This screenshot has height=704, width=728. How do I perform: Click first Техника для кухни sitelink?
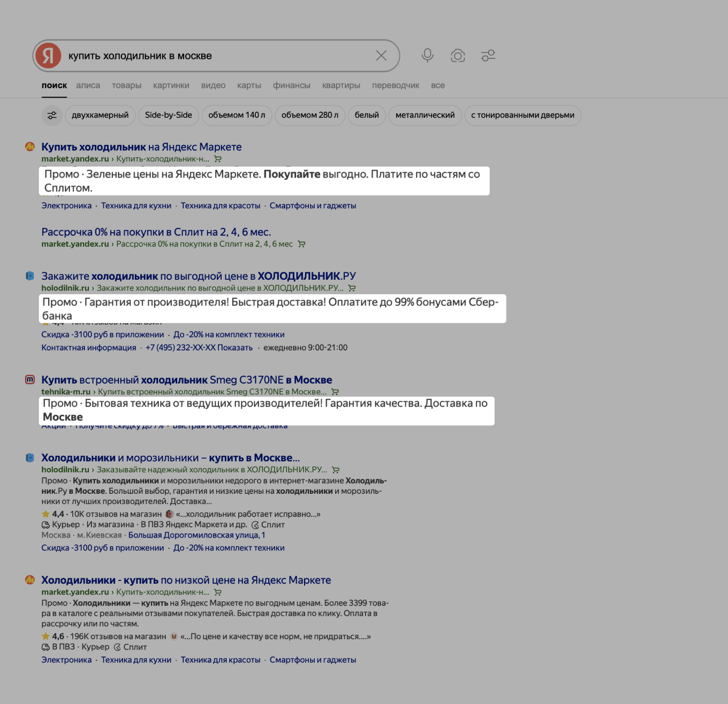coord(136,205)
